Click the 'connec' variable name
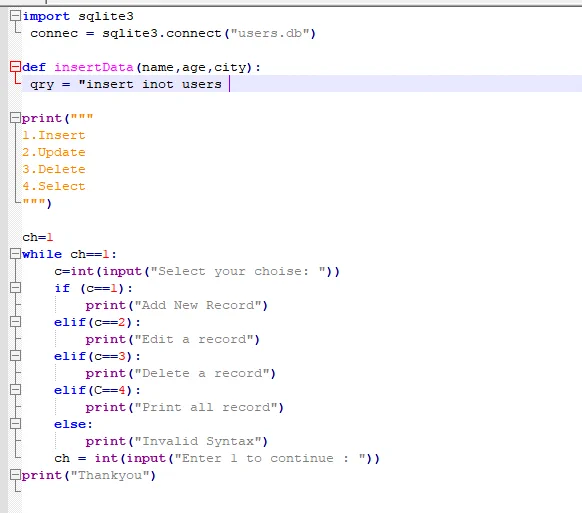The width and height of the screenshot is (582, 513). pos(54,34)
